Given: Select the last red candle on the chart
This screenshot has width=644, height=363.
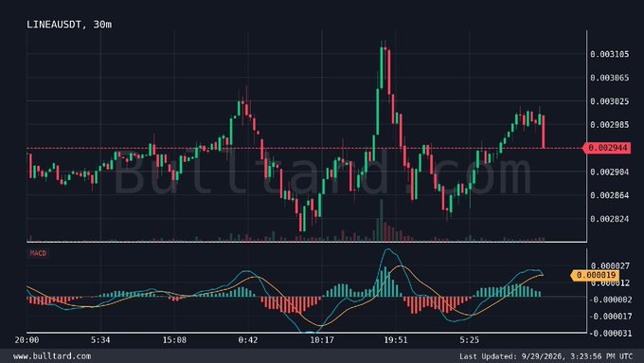Looking at the screenshot, I should 544,132.
